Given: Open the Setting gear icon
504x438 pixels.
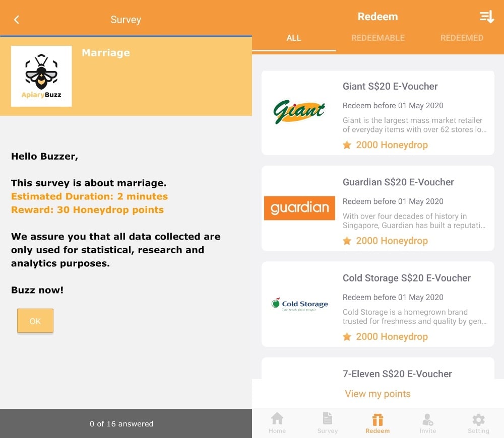Looking at the screenshot, I should tap(478, 420).
